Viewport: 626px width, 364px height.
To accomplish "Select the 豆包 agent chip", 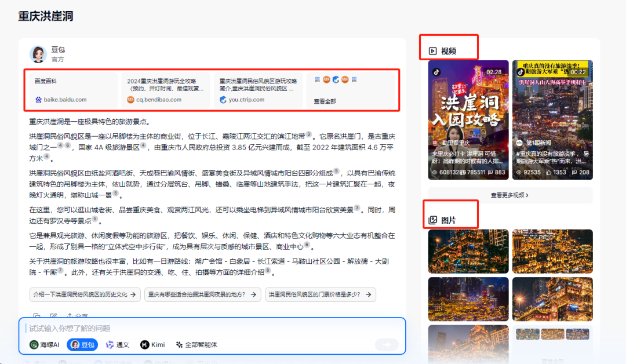I will 82,345.
